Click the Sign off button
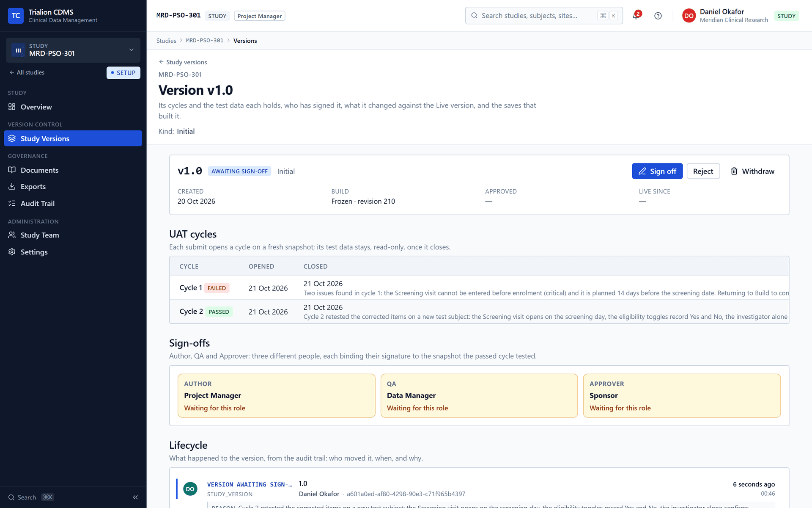Screen dimensions: 812x508 coord(657,171)
